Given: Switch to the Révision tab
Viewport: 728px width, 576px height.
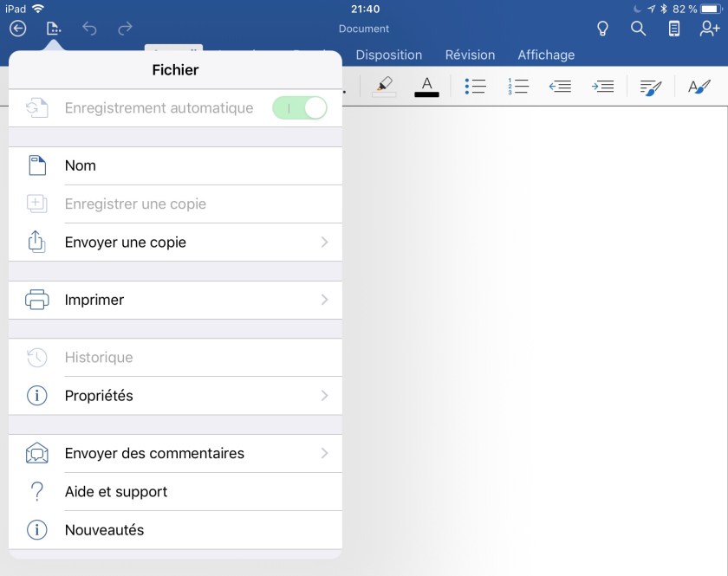Looking at the screenshot, I should 470,55.
